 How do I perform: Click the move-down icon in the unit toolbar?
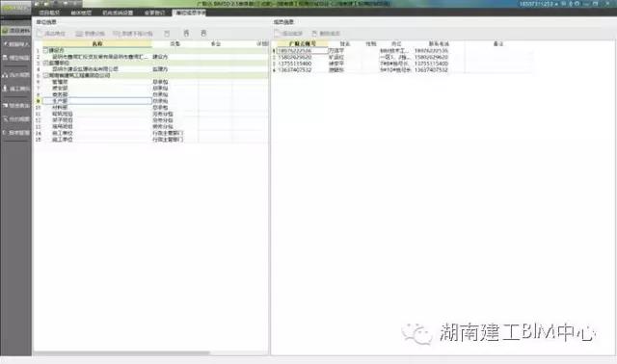pyautogui.click(x=203, y=34)
